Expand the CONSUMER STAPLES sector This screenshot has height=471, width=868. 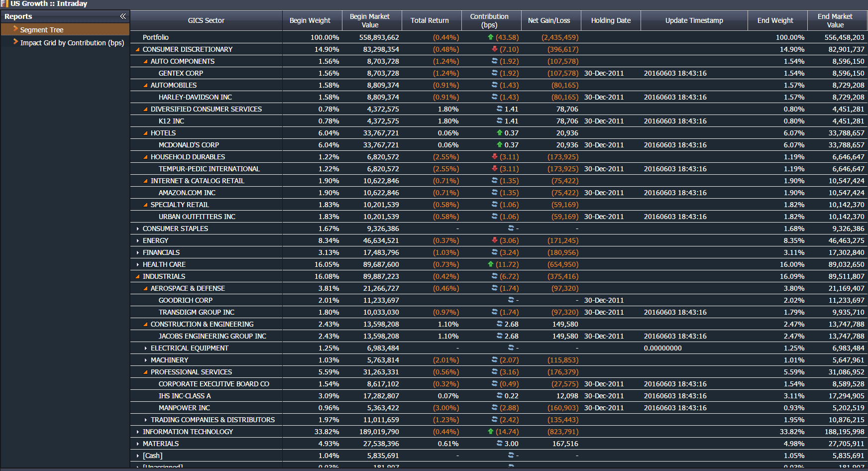point(138,229)
